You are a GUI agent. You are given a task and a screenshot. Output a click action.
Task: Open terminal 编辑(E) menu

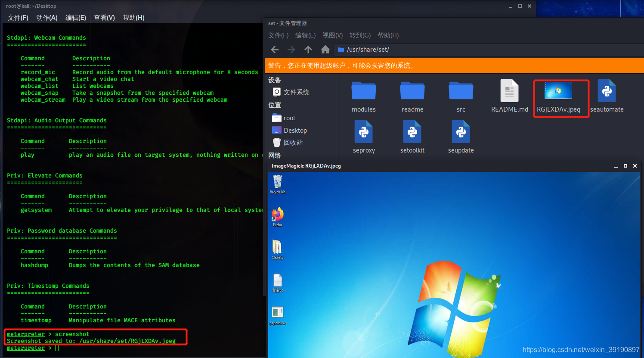tap(76, 18)
